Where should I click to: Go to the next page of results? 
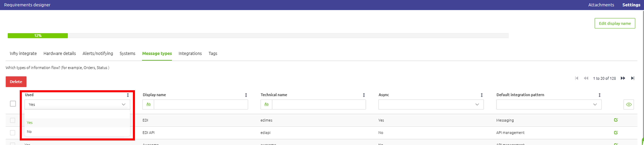click(623, 78)
